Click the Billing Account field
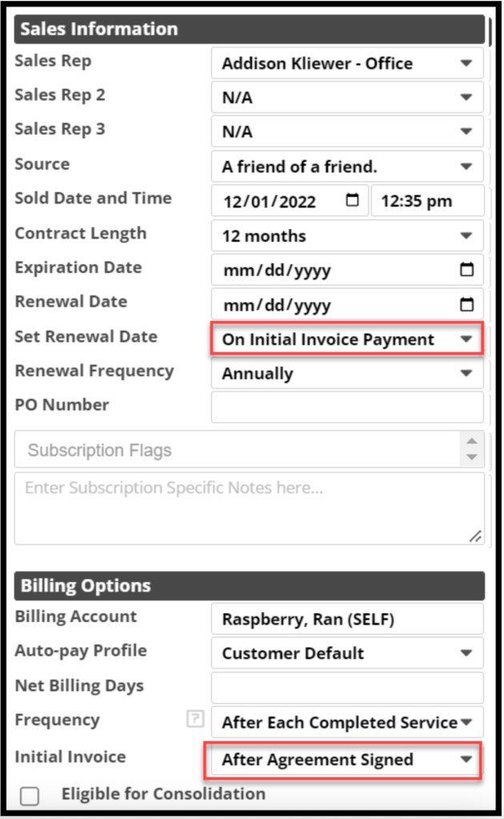This screenshot has width=504, height=819. coord(347,619)
